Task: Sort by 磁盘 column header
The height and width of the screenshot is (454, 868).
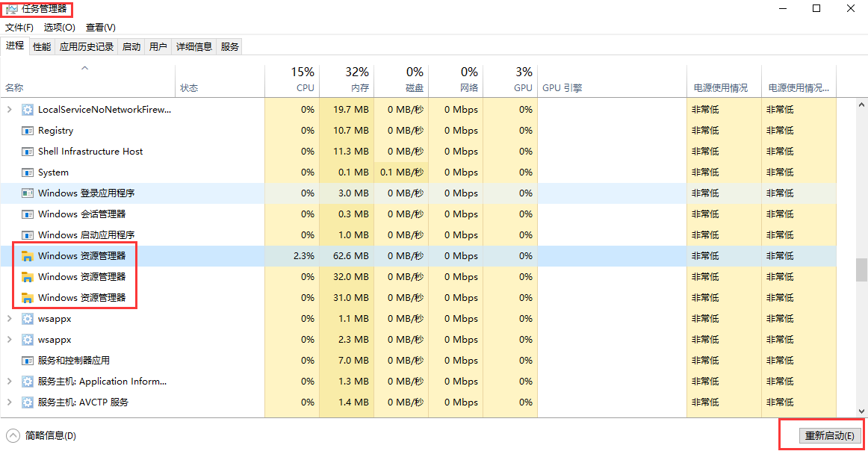Action: (401, 81)
